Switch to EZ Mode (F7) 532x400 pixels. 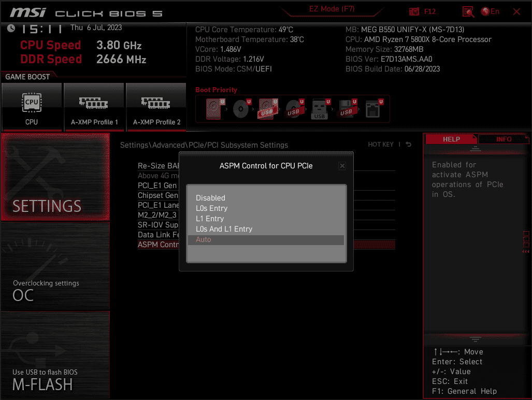[x=332, y=9]
